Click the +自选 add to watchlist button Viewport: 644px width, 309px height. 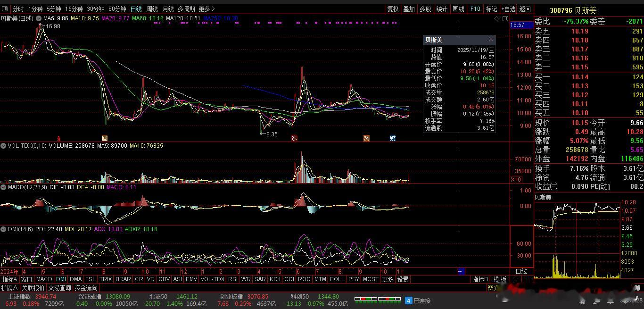coord(508,9)
